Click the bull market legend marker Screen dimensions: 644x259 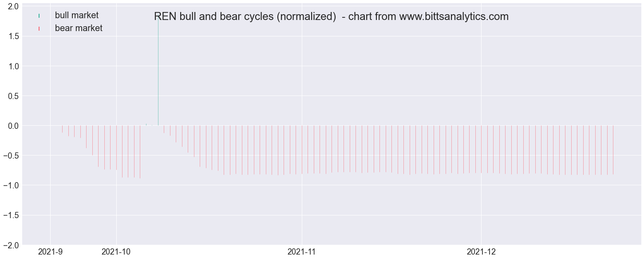(x=39, y=16)
